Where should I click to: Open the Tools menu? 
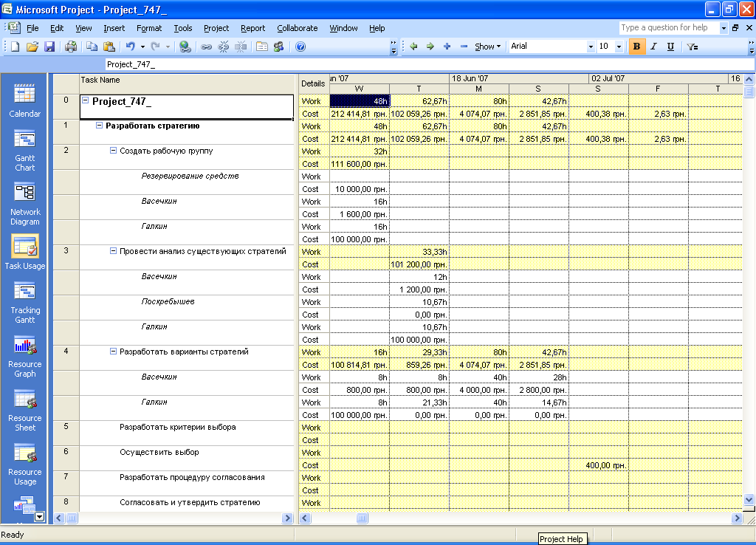click(183, 28)
